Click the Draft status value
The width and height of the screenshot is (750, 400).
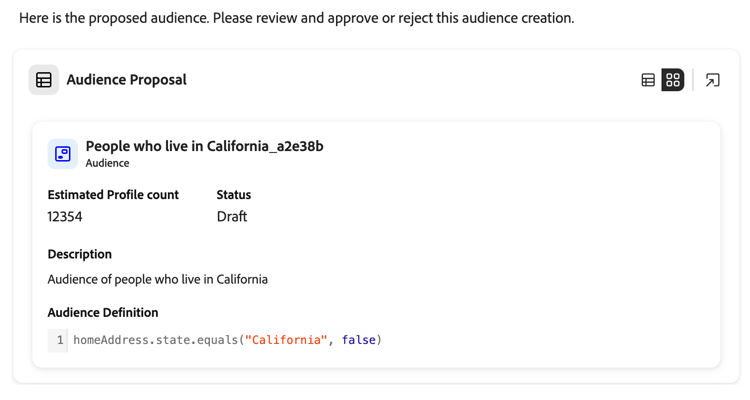[231, 217]
